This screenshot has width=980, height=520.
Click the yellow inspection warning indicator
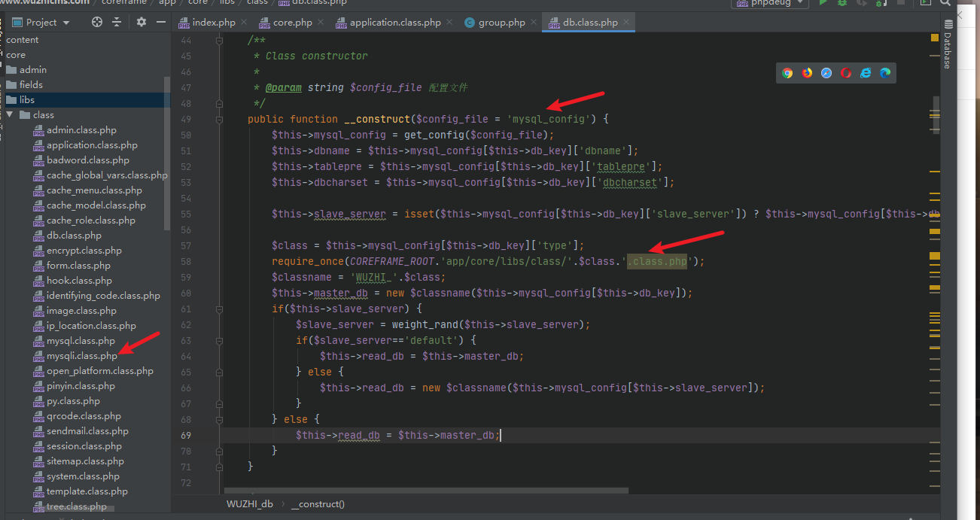[935, 37]
